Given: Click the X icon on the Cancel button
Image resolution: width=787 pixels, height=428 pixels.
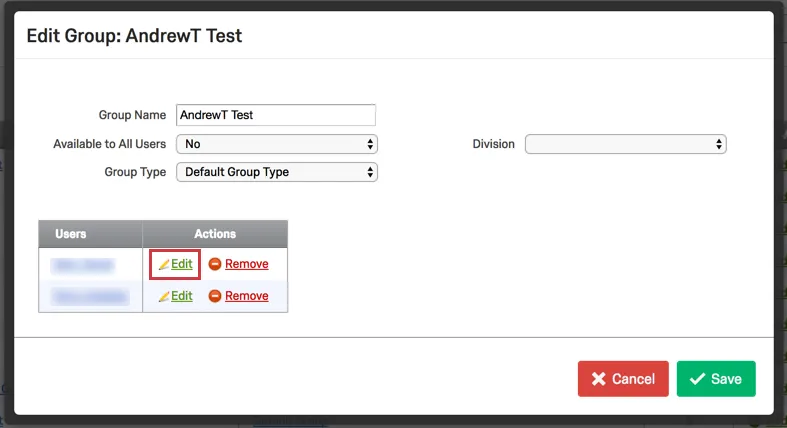Looking at the screenshot, I should (x=599, y=380).
